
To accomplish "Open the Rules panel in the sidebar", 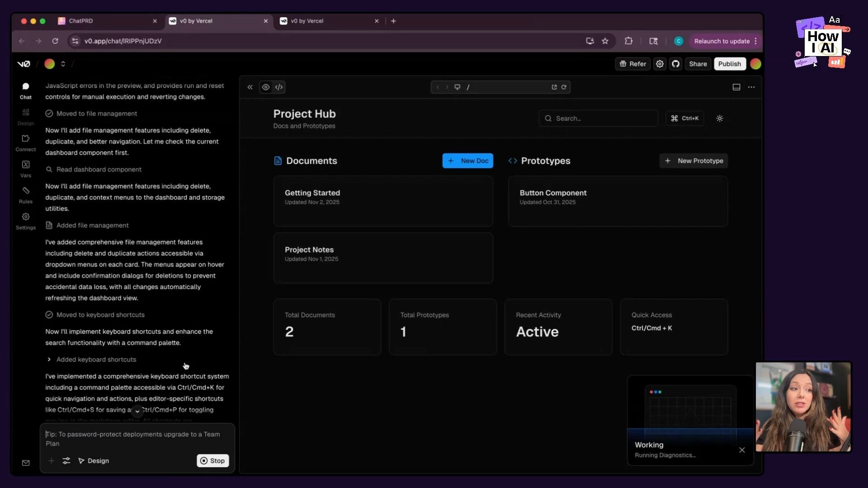I will 26,195.
